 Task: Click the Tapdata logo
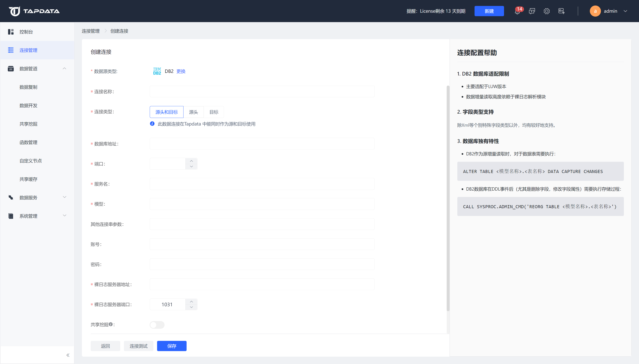pyautogui.click(x=34, y=11)
